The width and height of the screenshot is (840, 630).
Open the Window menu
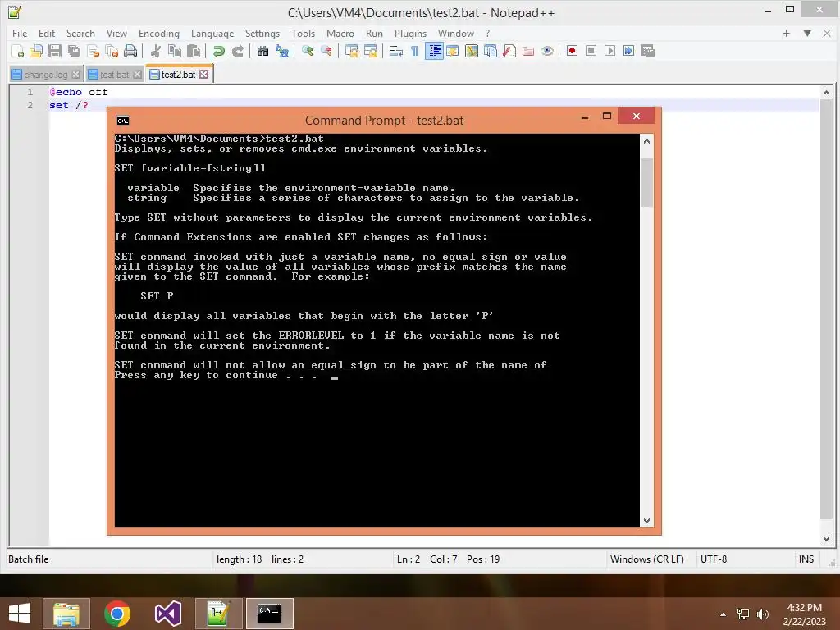(456, 33)
